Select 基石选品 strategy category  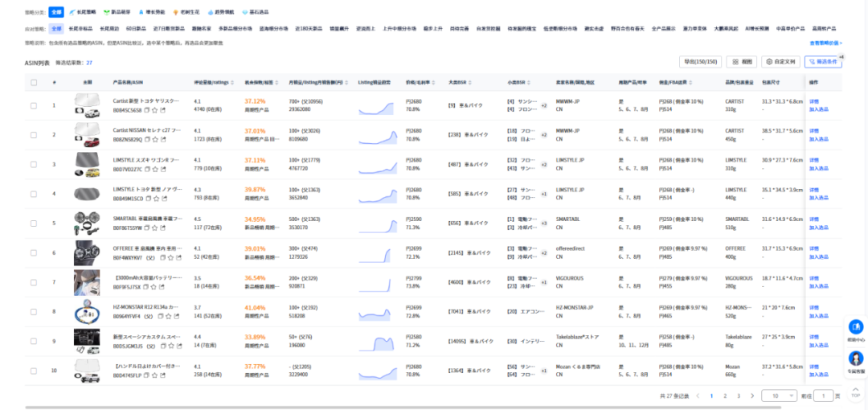coord(256,11)
